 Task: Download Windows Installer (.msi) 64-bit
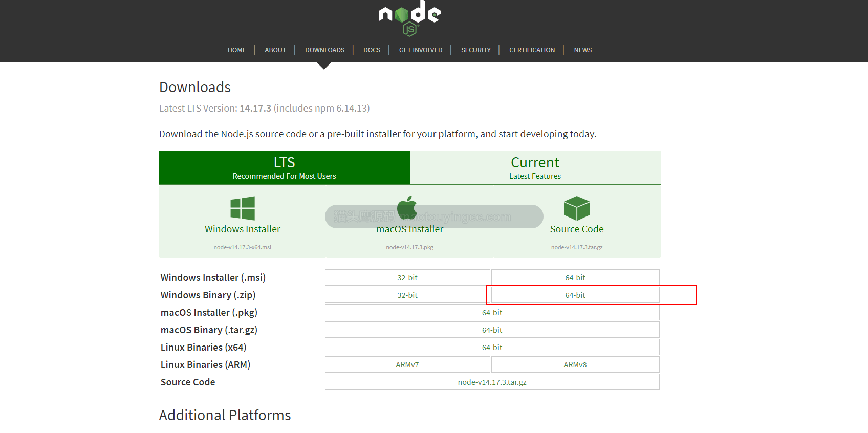pos(575,277)
